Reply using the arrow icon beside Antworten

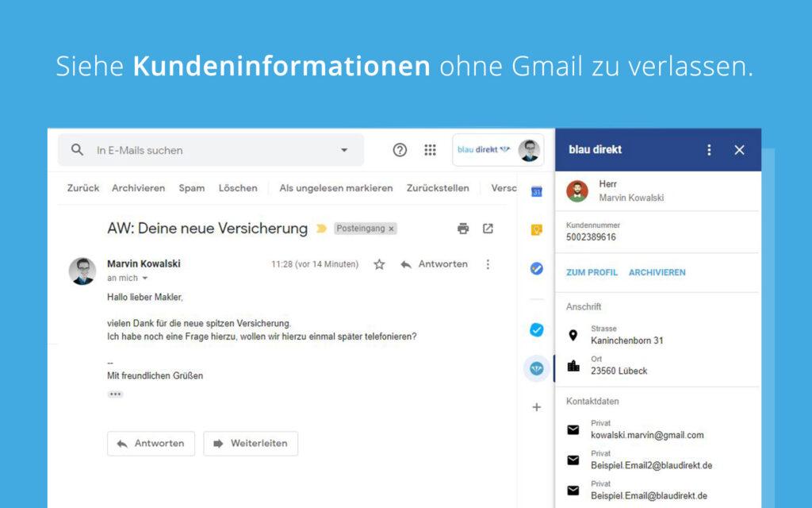406,264
